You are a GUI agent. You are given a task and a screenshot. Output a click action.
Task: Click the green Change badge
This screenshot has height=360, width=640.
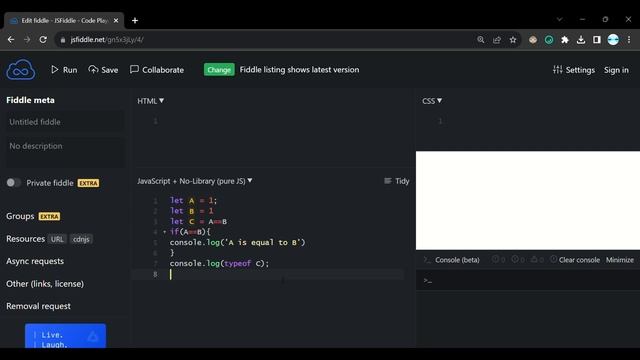click(219, 70)
